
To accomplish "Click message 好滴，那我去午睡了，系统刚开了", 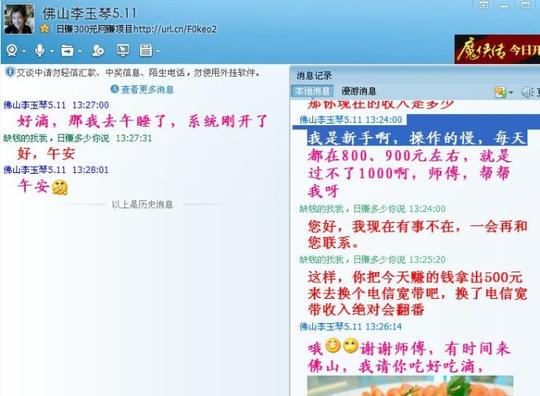I will click(x=142, y=121).
